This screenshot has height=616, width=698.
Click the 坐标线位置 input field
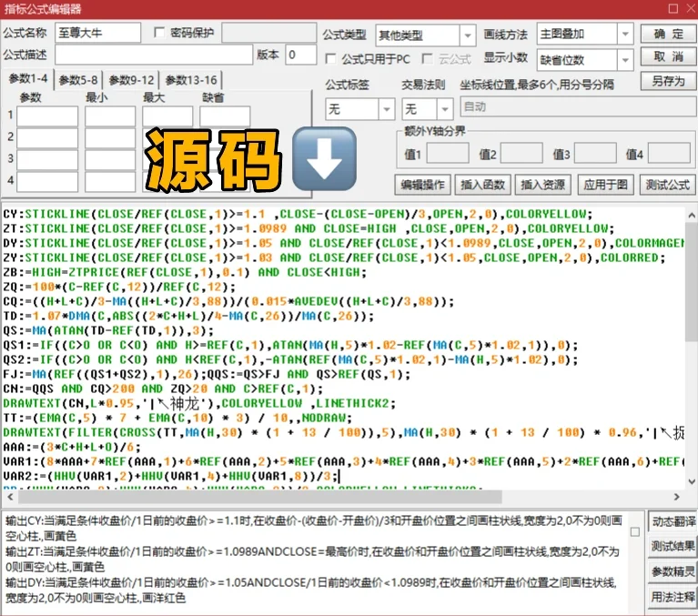[x=578, y=107]
